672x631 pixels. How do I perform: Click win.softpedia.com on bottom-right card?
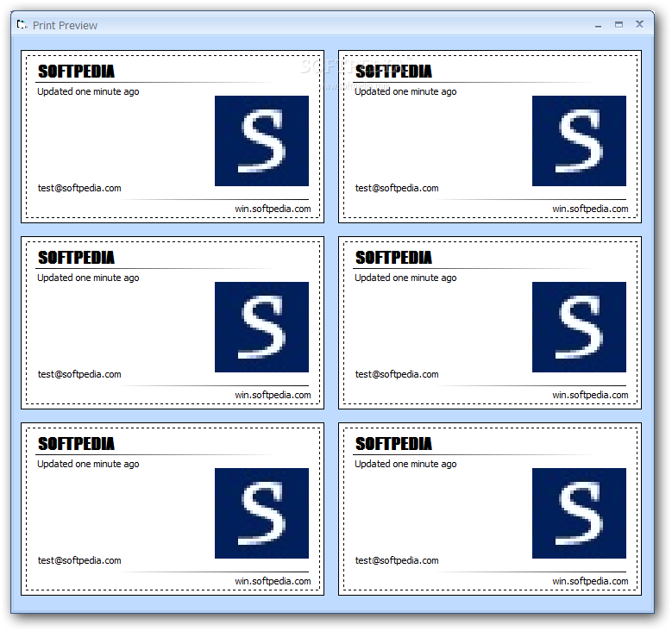pyautogui.click(x=590, y=581)
